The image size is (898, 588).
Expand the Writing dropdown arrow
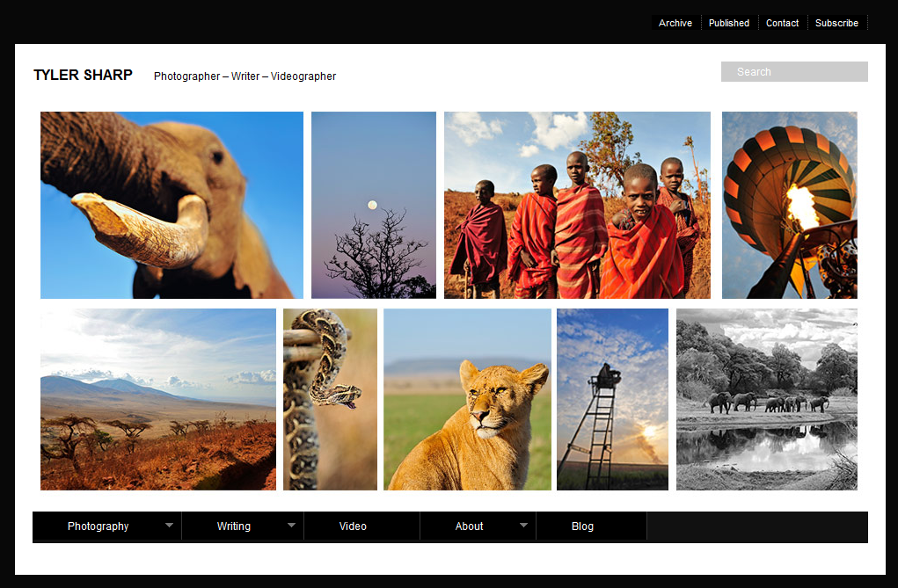(x=291, y=525)
